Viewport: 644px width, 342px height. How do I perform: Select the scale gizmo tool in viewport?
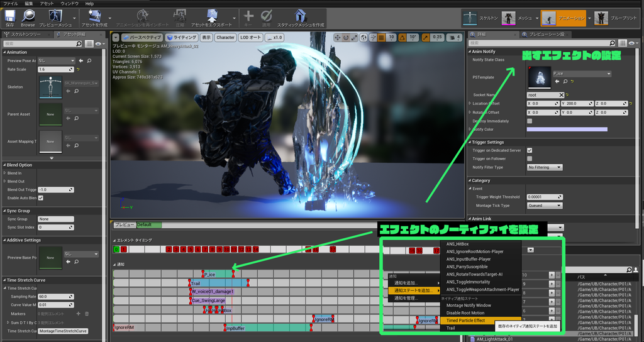(x=354, y=37)
